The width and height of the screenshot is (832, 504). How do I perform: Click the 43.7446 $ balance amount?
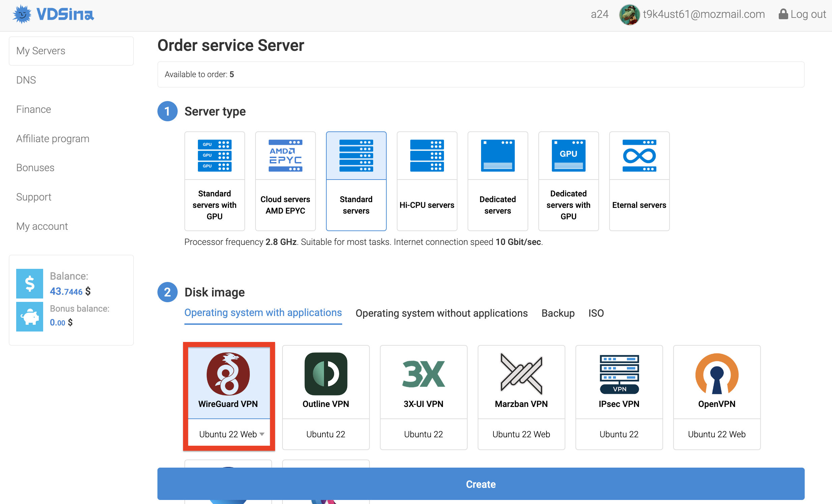[x=70, y=291]
